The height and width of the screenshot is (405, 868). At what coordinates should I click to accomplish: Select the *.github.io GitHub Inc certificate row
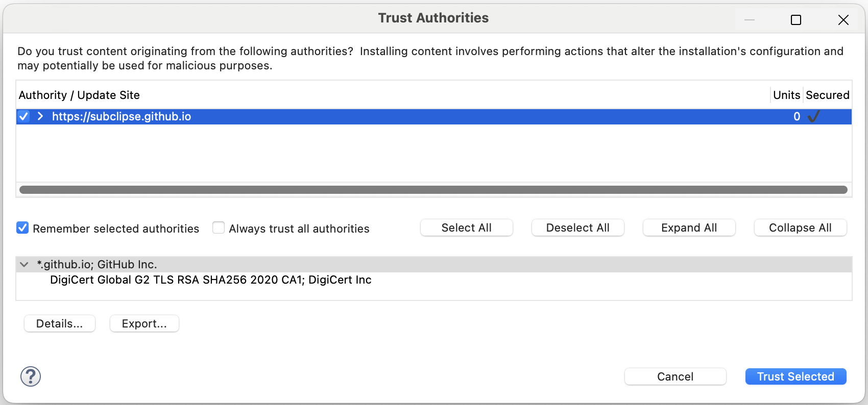click(x=97, y=264)
